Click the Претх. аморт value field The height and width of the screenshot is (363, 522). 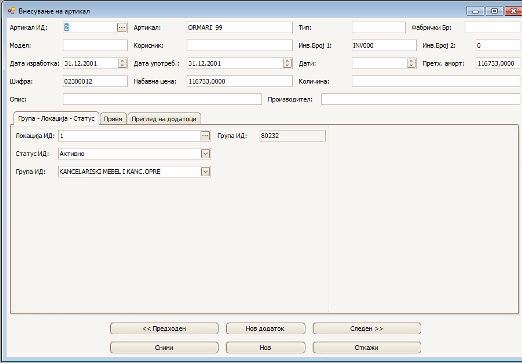click(498, 63)
